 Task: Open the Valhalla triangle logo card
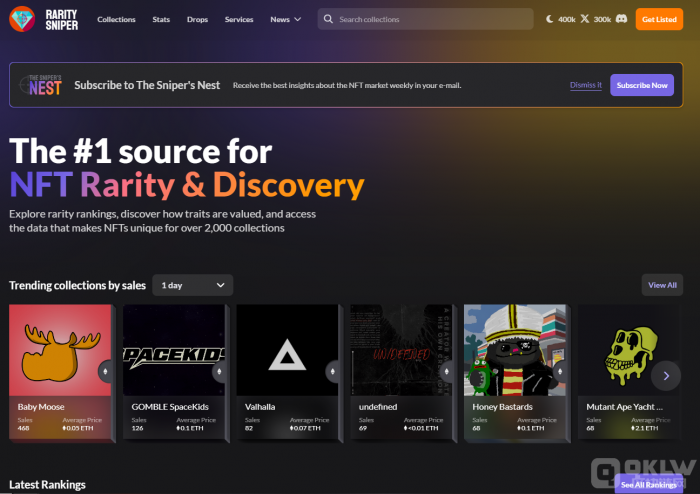[287, 350]
